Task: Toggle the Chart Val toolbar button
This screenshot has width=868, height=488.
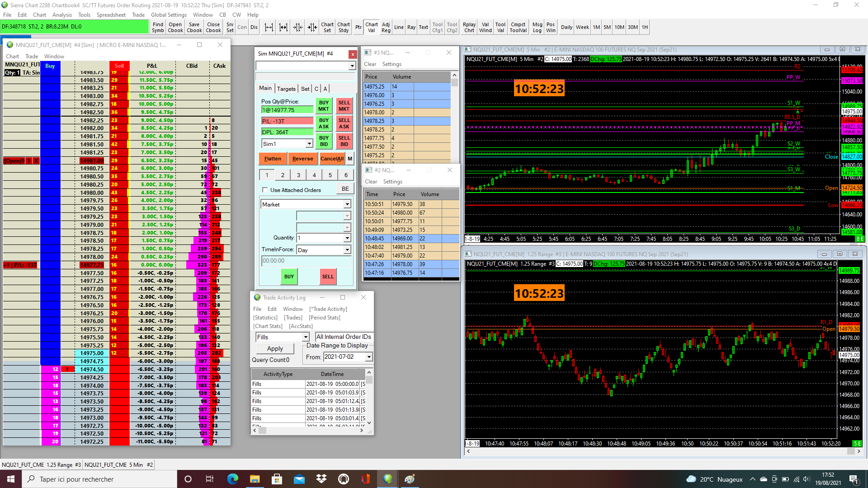Action: coord(372,27)
